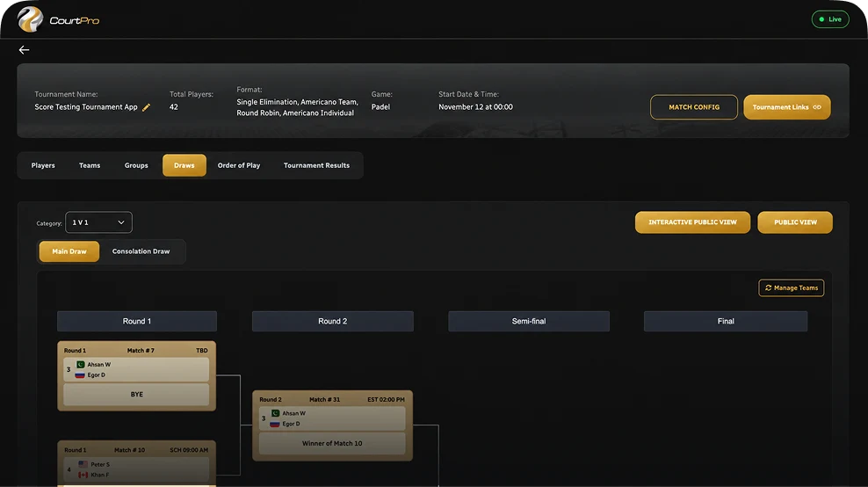Open the Order of Play tab
The width and height of the screenshot is (868, 487).
tap(239, 165)
